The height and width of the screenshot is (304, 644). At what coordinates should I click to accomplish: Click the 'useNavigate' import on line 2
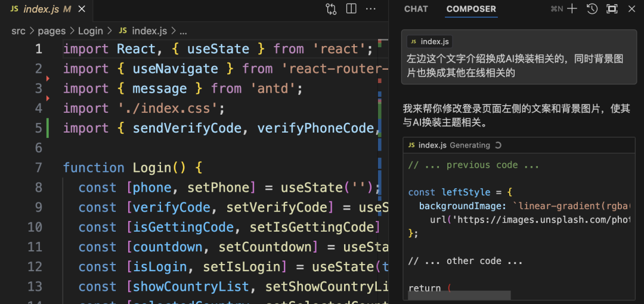click(175, 69)
